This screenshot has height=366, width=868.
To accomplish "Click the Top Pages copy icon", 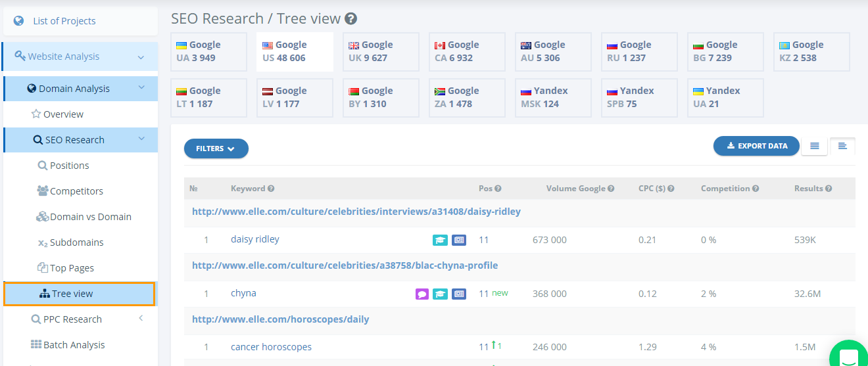I will pyautogui.click(x=42, y=268).
